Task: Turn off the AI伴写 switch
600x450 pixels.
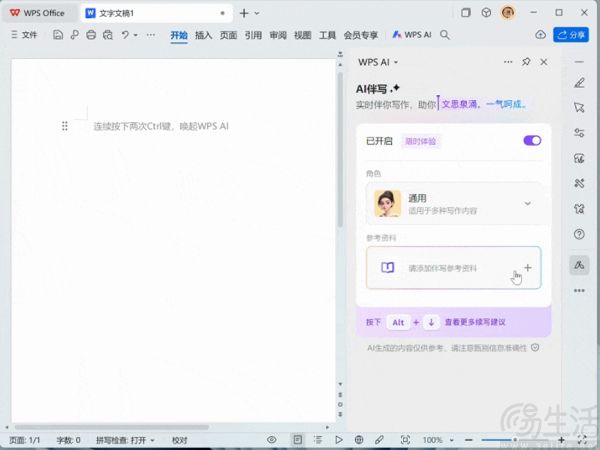Action: (x=532, y=140)
